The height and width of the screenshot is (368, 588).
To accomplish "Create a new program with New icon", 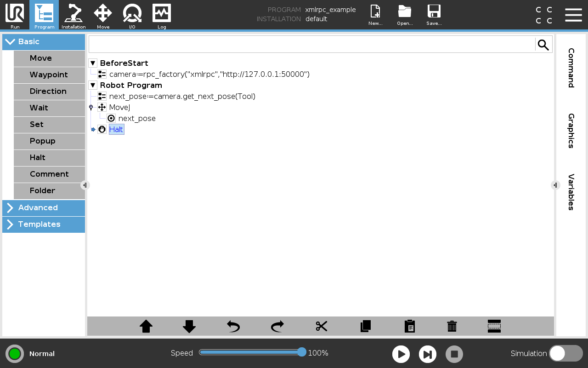I will (375, 15).
